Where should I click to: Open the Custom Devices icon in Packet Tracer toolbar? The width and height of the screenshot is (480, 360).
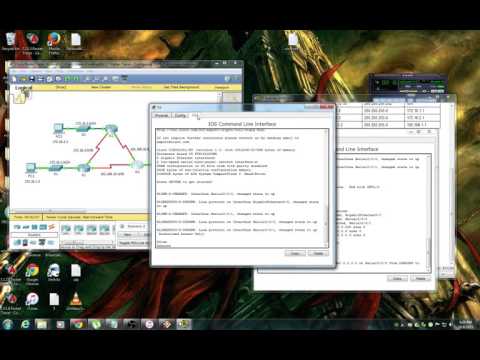124,79
